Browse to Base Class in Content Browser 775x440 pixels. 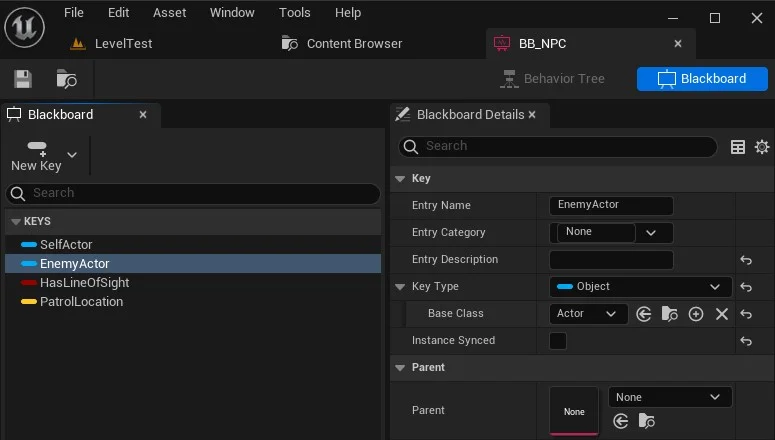click(670, 314)
